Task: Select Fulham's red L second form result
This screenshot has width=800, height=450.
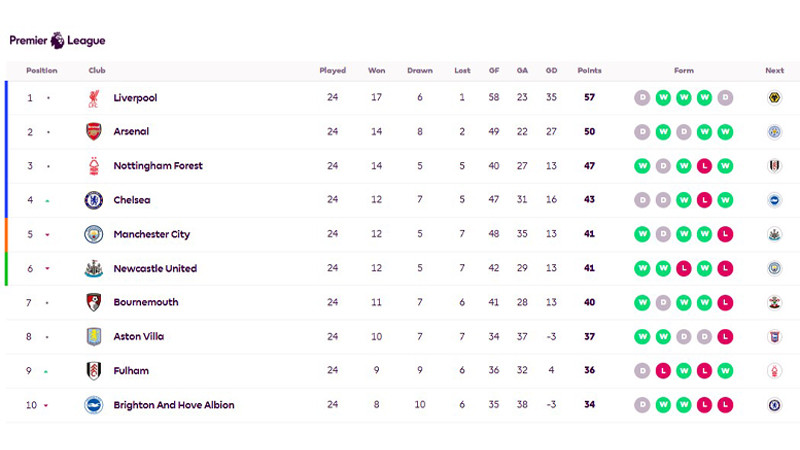Action: coord(663,371)
